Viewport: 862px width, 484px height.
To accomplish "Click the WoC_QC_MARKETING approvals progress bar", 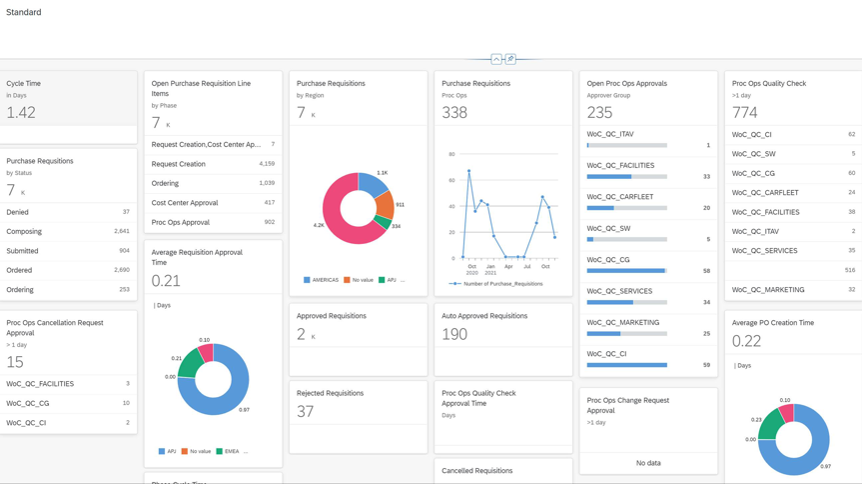I will [x=627, y=334].
